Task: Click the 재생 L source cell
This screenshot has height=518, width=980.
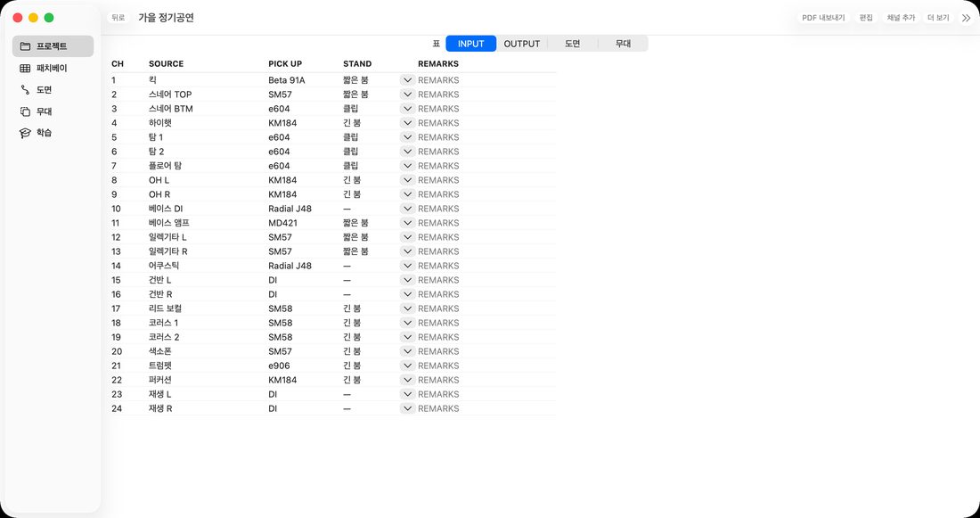Action: (159, 394)
